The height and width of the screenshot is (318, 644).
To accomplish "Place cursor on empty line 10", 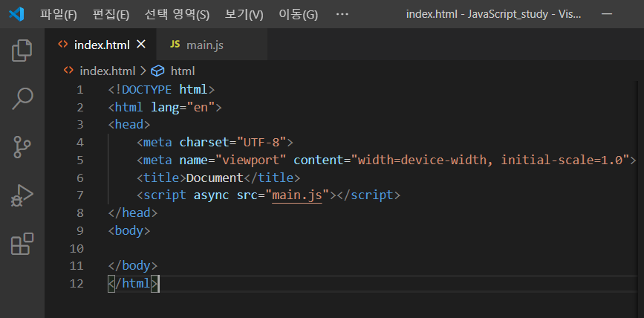I will click(370, 249).
